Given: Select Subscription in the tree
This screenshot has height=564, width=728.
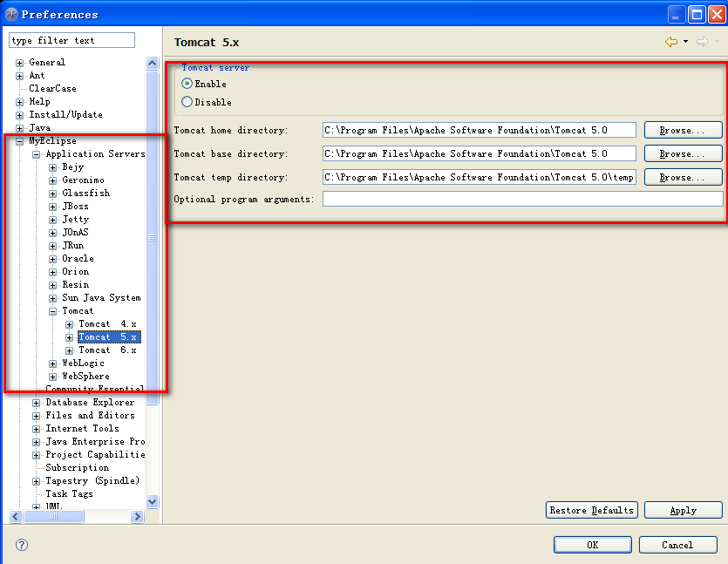Looking at the screenshot, I should coord(77,468).
